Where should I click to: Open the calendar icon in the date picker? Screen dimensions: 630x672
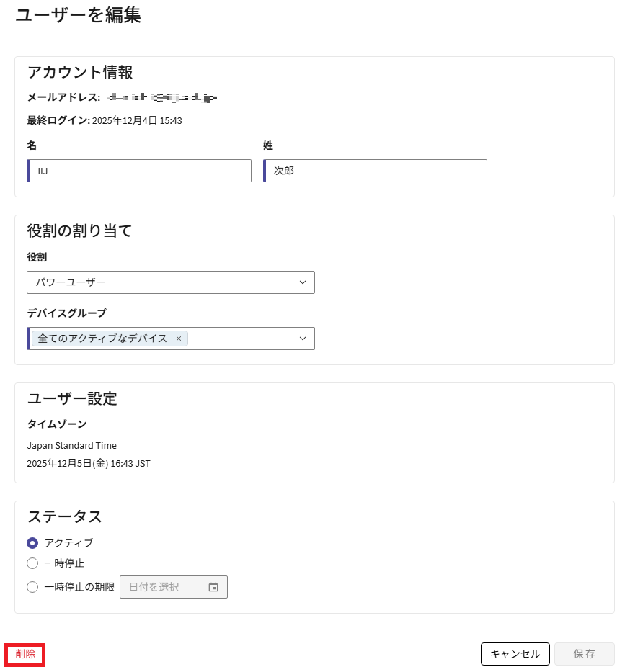click(213, 587)
